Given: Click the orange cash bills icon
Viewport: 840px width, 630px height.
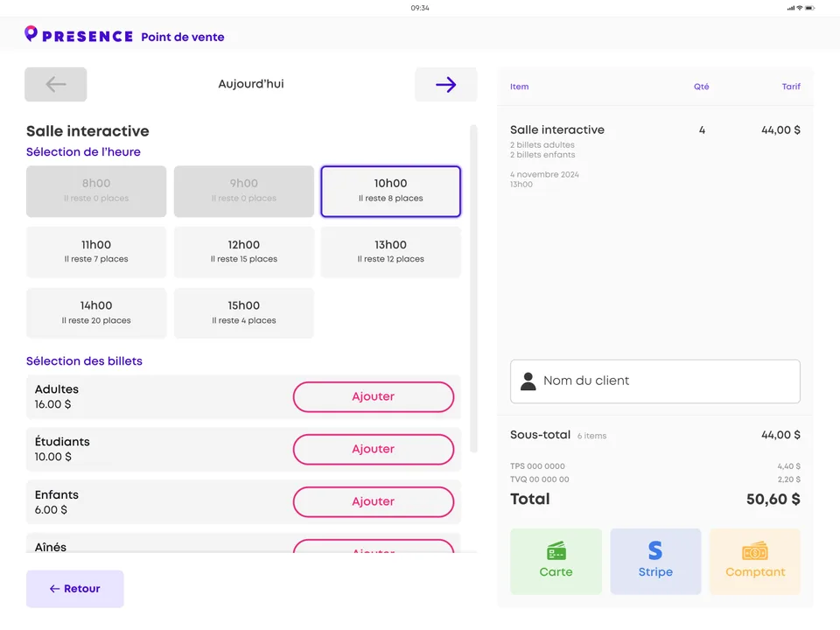Looking at the screenshot, I should (x=755, y=550).
